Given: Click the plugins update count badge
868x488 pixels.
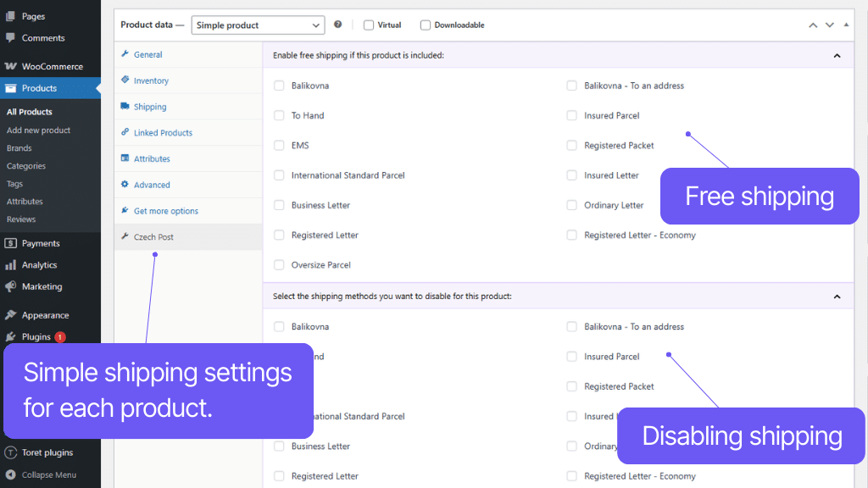Looking at the screenshot, I should click(x=60, y=337).
